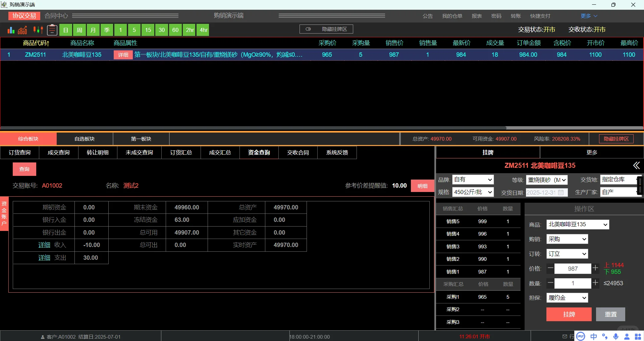Open the bar chart view icon
The image size is (644, 341).
point(11,30)
